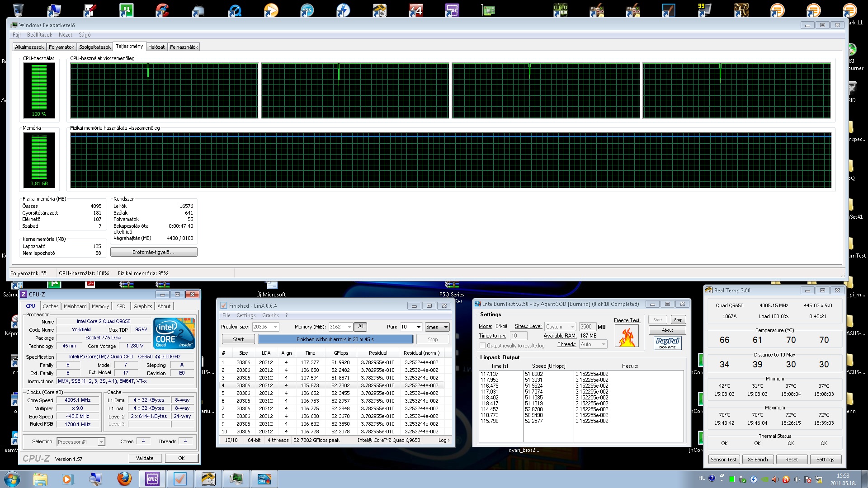
Task: Open the QuickTime desktop shortcut
Action: 235,10
